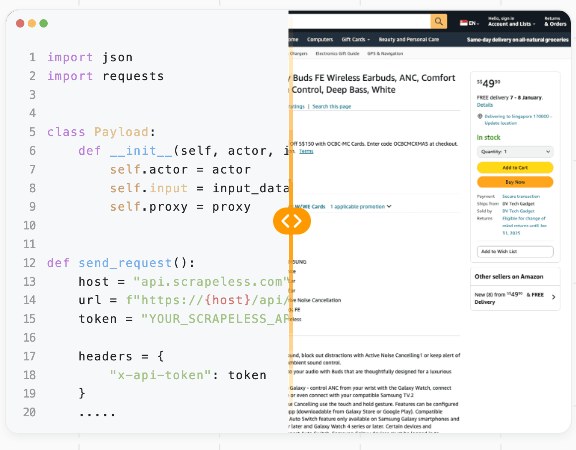Open Account and Lists menu

511,22
